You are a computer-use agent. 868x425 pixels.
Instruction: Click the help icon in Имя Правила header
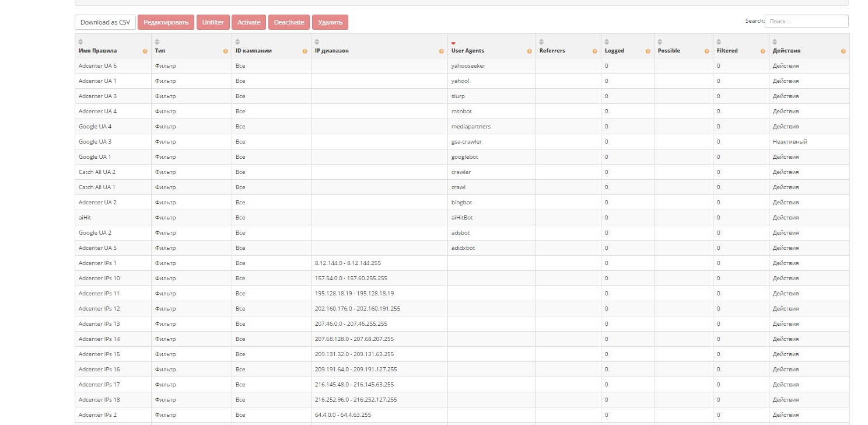[145, 51]
